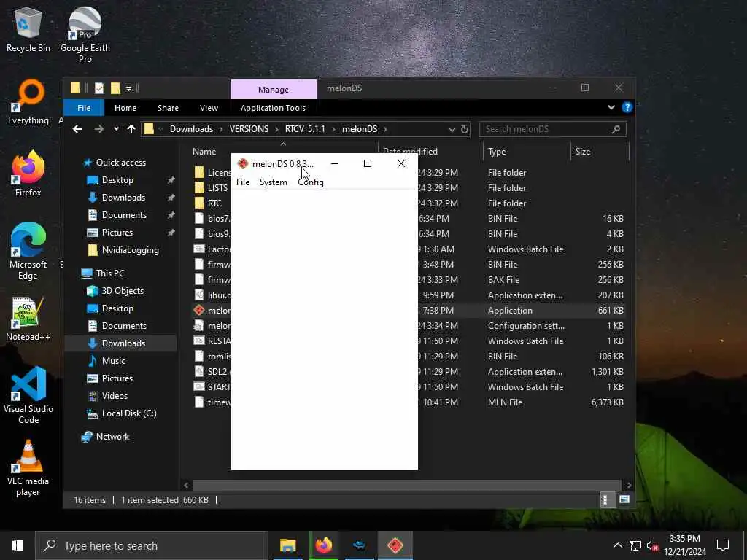Switch to the Share ribbon tab

click(x=169, y=108)
